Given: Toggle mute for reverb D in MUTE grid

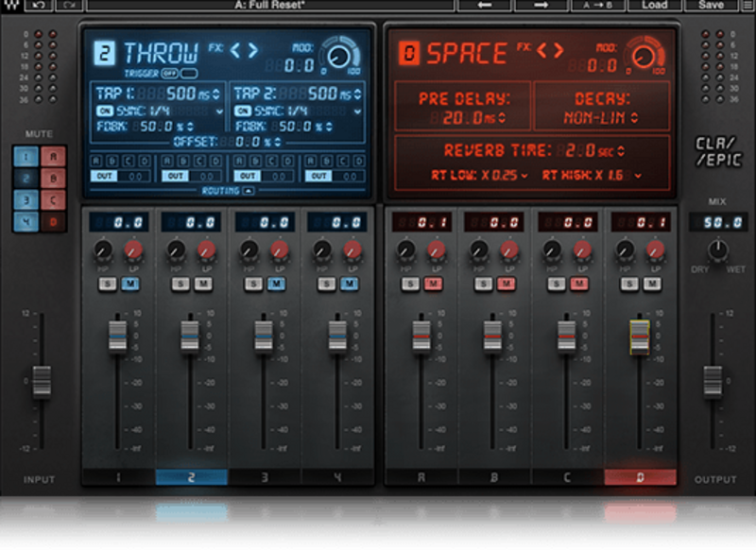Looking at the screenshot, I should pyautogui.click(x=52, y=222).
